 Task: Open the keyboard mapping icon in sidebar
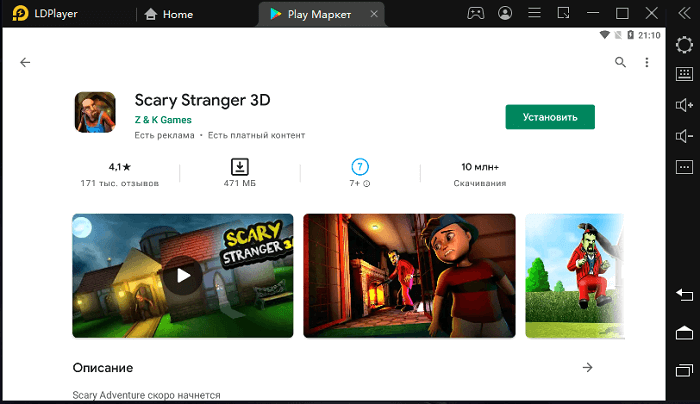(684, 74)
